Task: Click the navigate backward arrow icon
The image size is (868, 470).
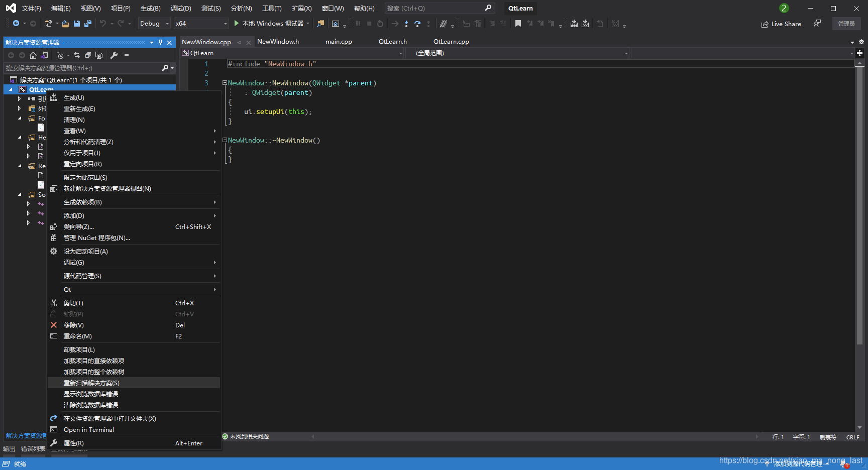Action: click(16, 24)
